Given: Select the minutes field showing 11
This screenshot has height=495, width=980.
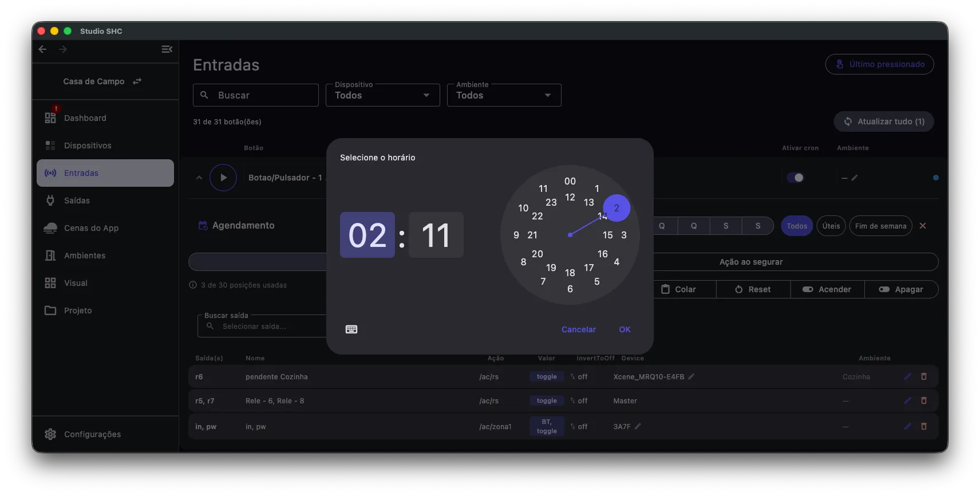Looking at the screenshot, I should click(x=436, y=235).
